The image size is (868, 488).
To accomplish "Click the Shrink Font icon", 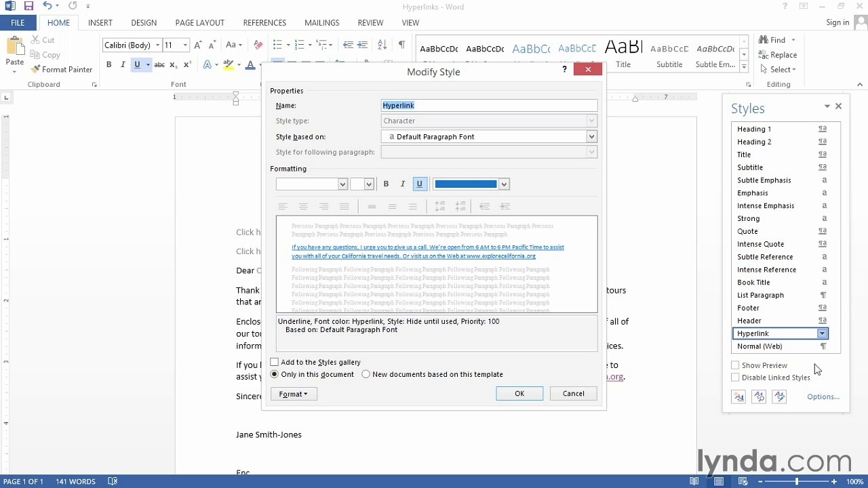I will click(212, 45).
